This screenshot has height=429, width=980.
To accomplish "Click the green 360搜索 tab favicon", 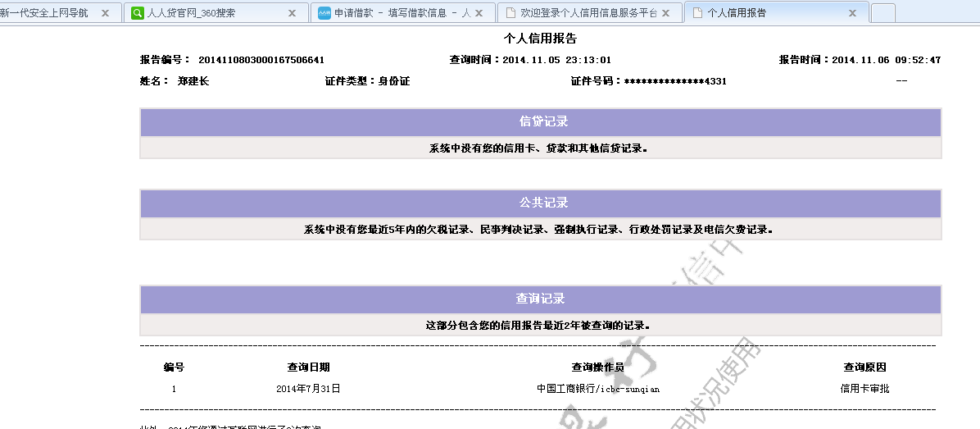I will point(137,13).
